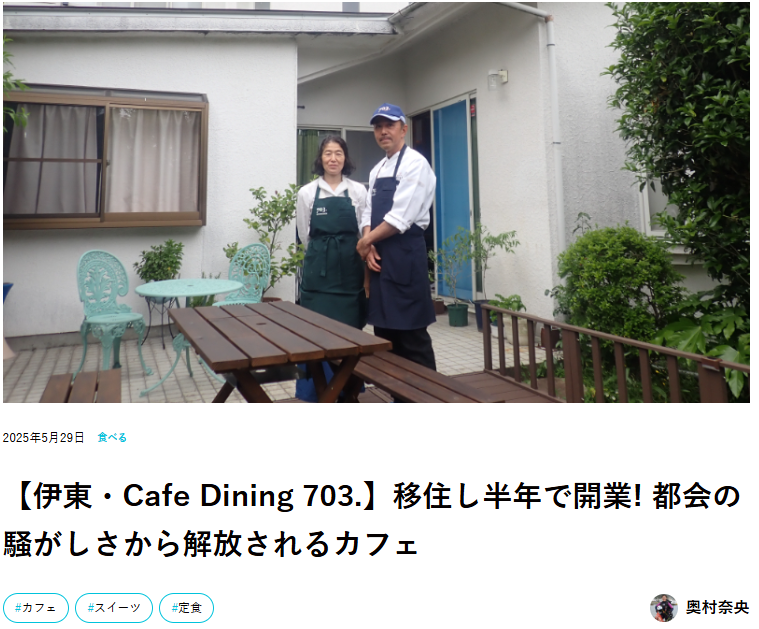Click the author avatar icon

[x=664, y=608]
